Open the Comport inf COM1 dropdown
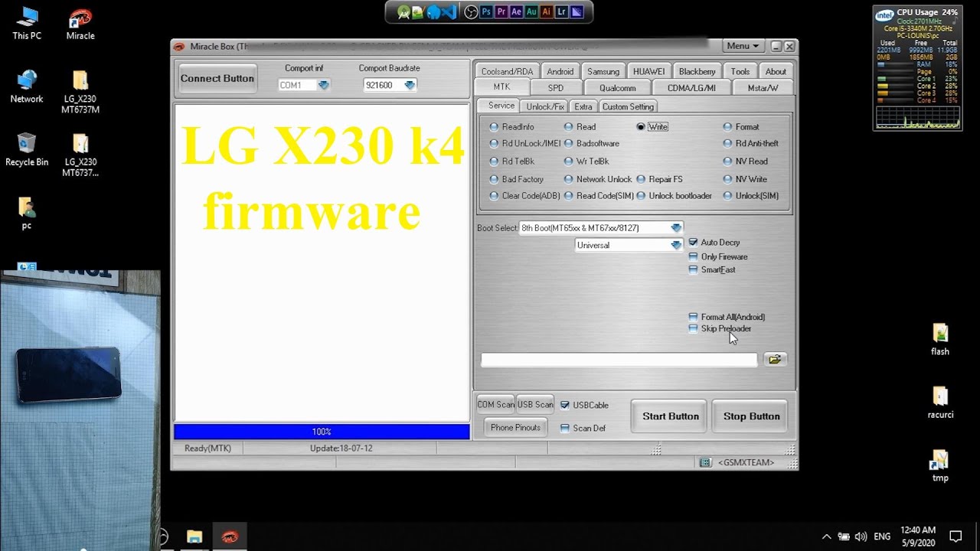The image size is (980, 551). tap(323, 85)
